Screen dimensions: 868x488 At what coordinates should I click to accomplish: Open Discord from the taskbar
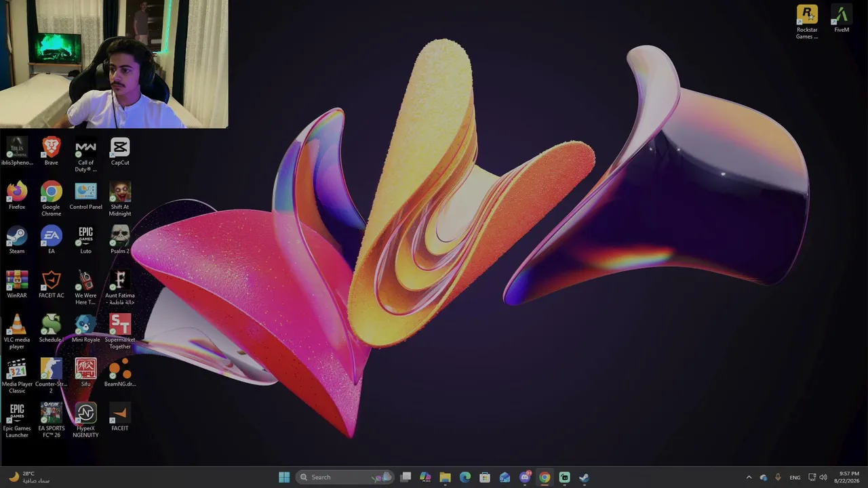525,477
